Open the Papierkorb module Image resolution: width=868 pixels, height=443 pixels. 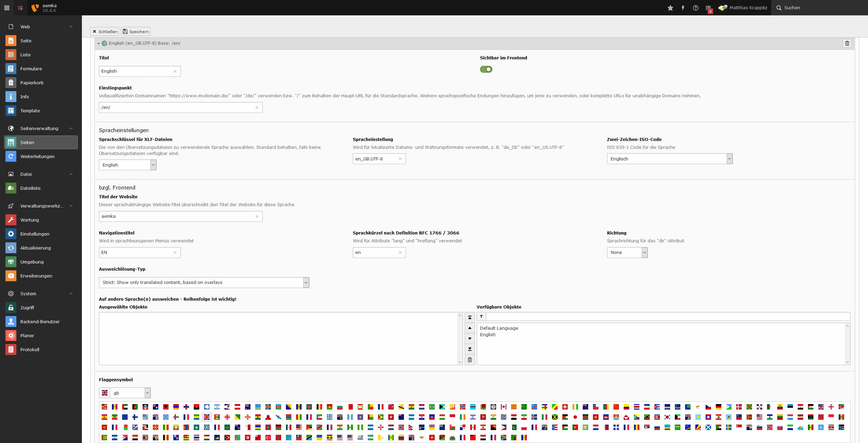click(x=31, y=83)
